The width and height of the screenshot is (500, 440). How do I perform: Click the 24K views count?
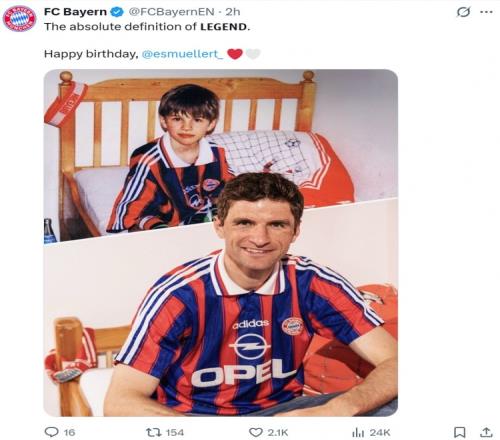click(380, 433)
